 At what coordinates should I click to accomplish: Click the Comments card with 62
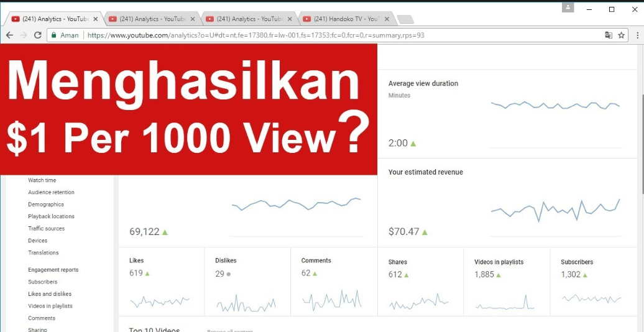click(333, 282)
